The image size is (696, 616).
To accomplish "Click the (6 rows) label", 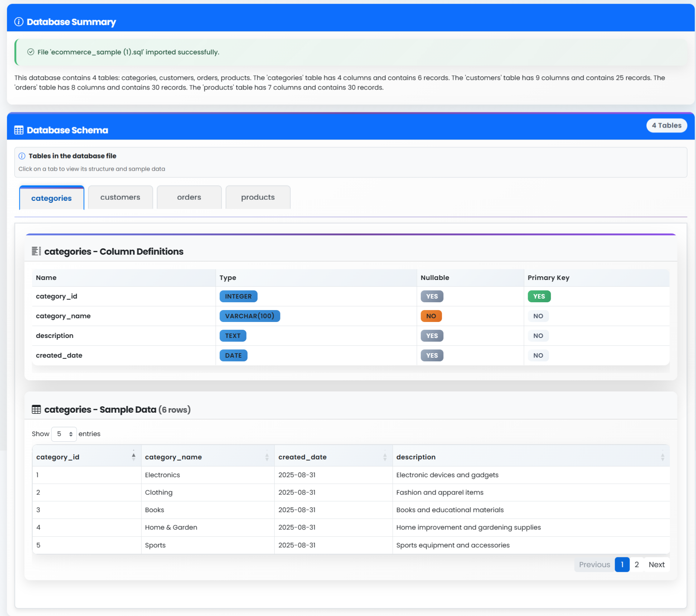I will coord(174,410).
